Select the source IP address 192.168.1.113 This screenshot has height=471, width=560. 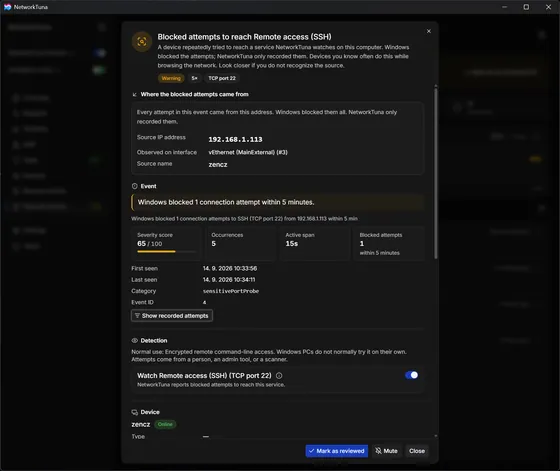tap(235, 139)
